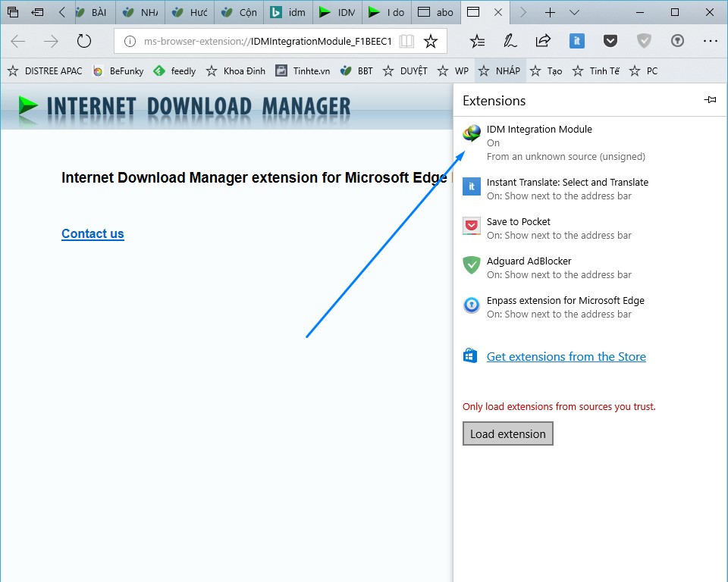Switch to the Hướ tab
This screenshot has width=728, height=582.
190,13
